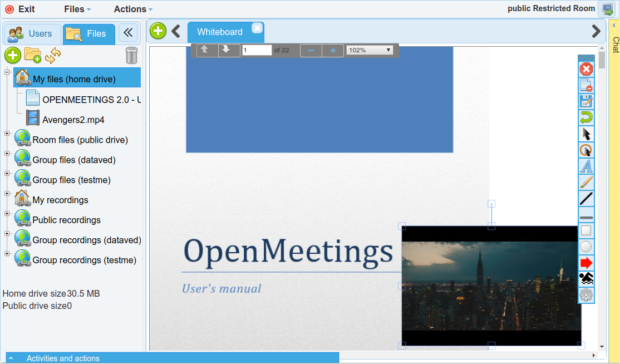Open the Files menu in the top bar
620x364 pixels.
(x=74, y=9)
